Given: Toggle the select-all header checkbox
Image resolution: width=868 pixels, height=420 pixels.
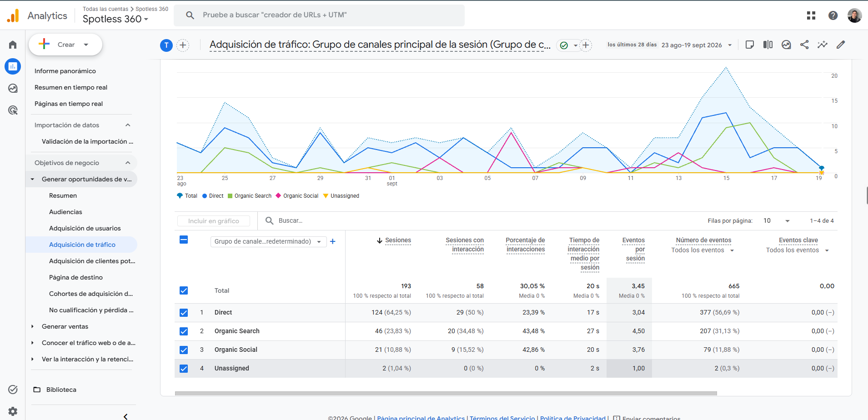Looking at the screenshot, I should click(184, 240).
